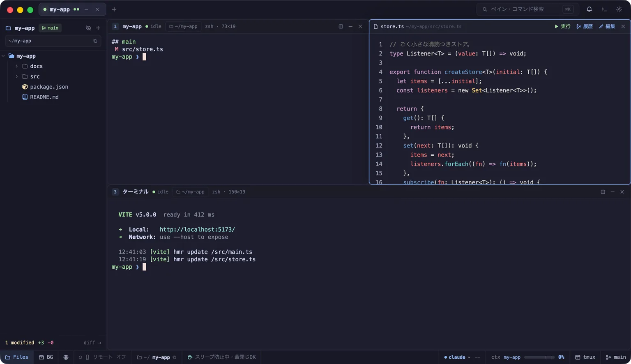Click the pane and command search field
The height and width of the screenshot is (364, 631).
click(x=527, y=9)
